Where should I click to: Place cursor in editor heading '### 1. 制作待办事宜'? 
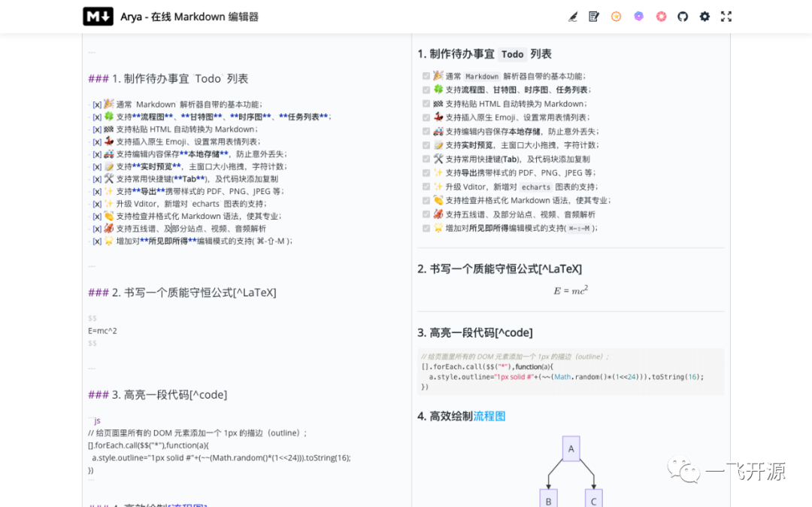tap(168, 79)
